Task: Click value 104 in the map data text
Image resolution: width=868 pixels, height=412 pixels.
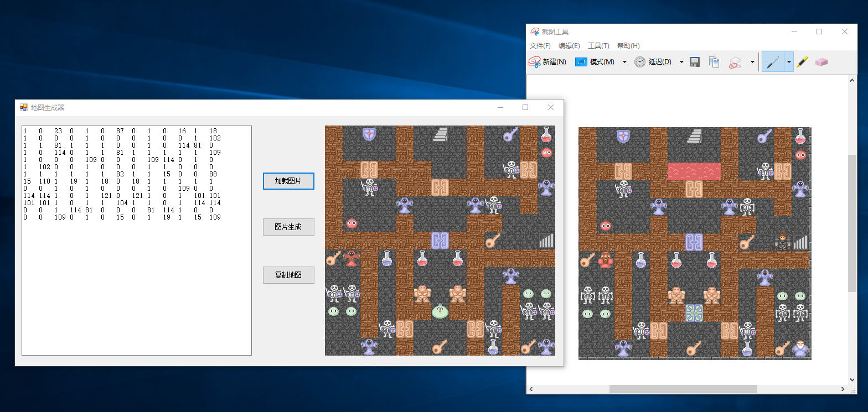Action: tap(122, 203)
